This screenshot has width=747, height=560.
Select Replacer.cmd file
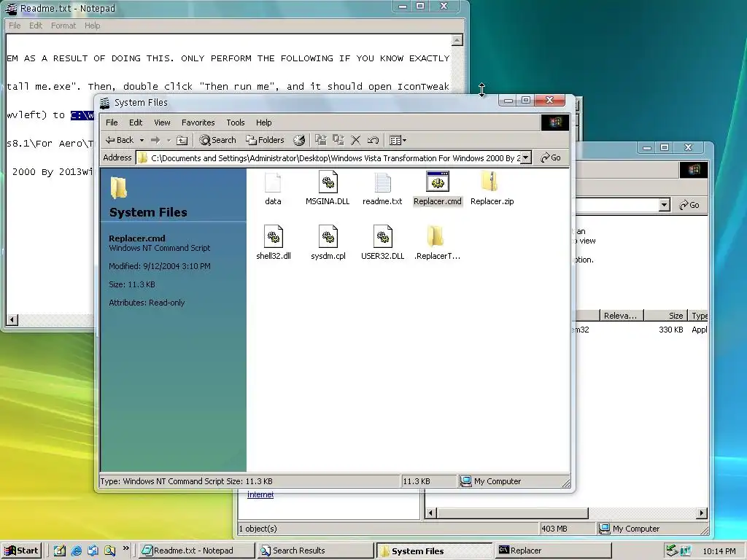438,189
